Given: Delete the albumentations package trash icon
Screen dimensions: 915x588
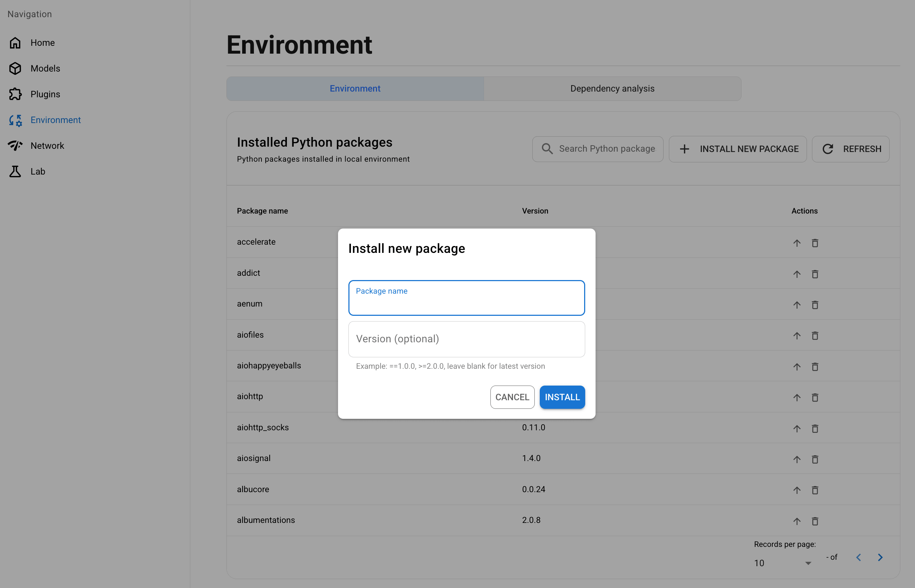Looking at the screenshot, I should point(815,521).
